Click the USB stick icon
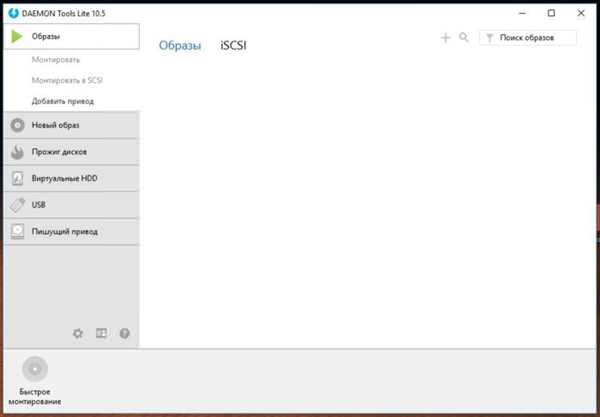600x417 pixels. coord(17,205)
